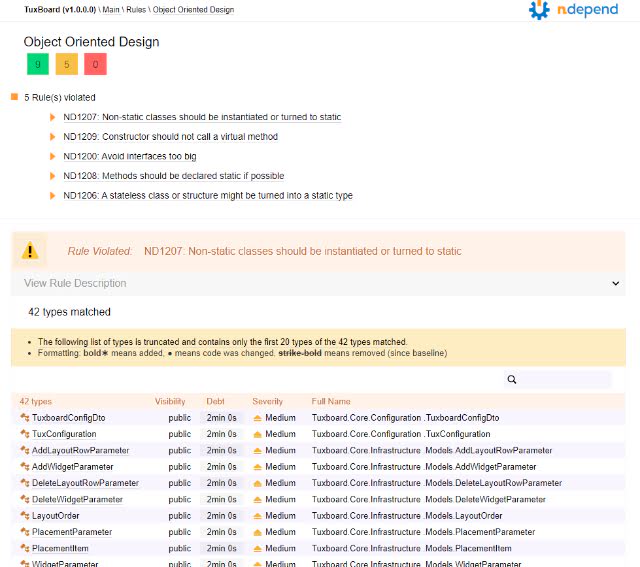Click the type icon next to DeleteLayoutRowParameter

pyautogui.click(x=25, y=483)
